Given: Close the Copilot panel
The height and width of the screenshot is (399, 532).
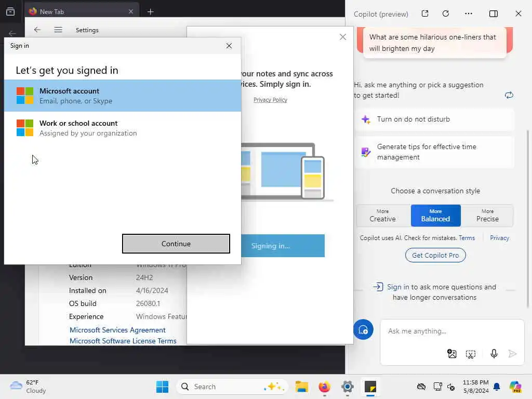Looking at the screenshot, I should [x=518, y=14].
